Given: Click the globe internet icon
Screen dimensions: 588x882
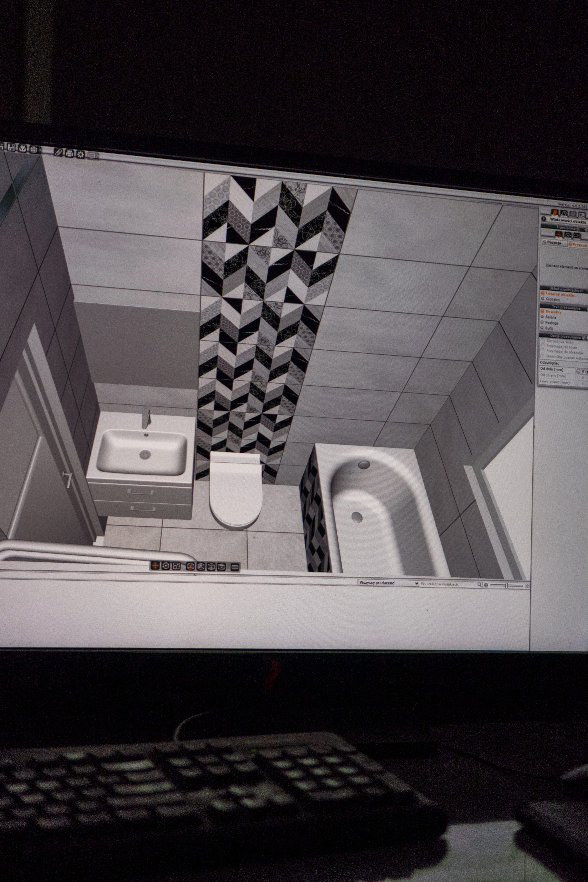Looking at the screenshot, I should 34,149.
